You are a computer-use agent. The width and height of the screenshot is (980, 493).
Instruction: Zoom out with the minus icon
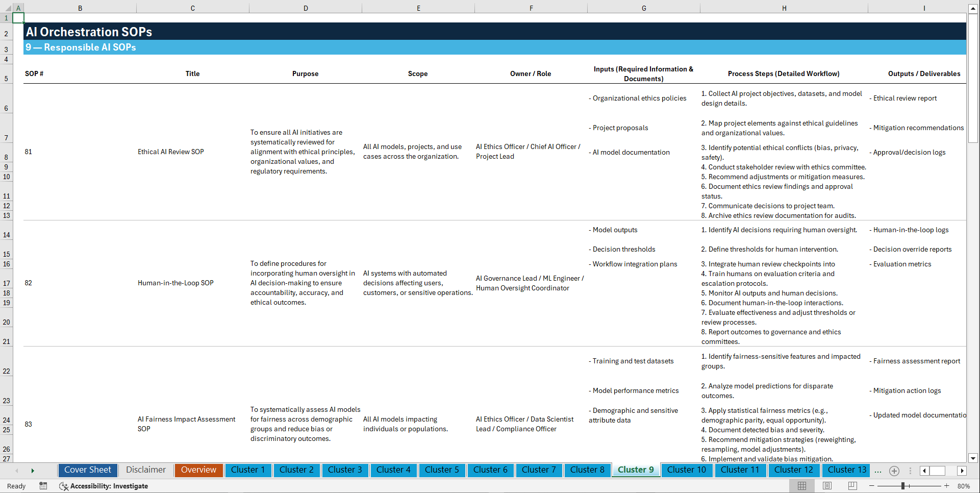pyautogui.click(x=872, y=486)
